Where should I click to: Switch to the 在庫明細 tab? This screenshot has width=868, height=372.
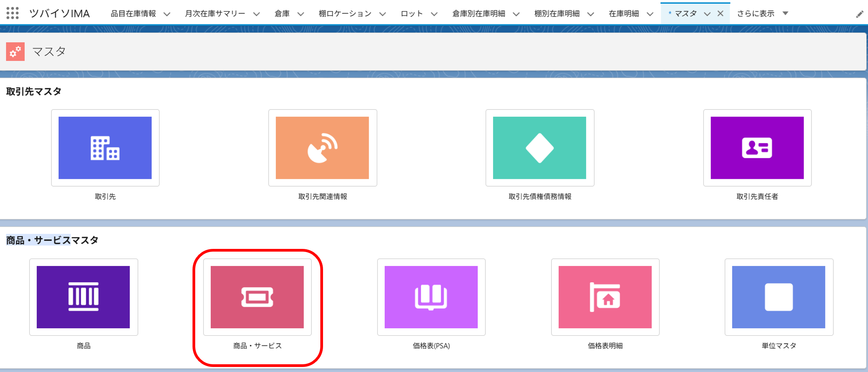pyautogui.click(x=624, y=14)
